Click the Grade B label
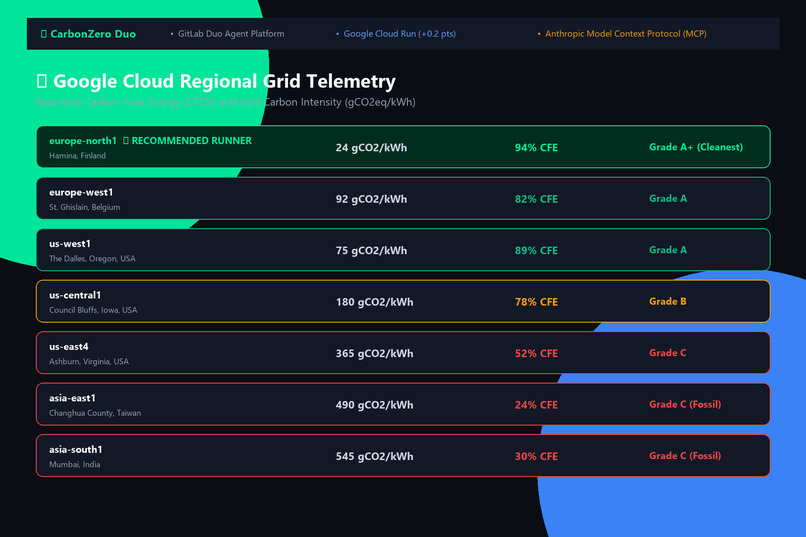The height and width of the screenshot is (537, 806). pyautogui.click(x=667, y=301)
